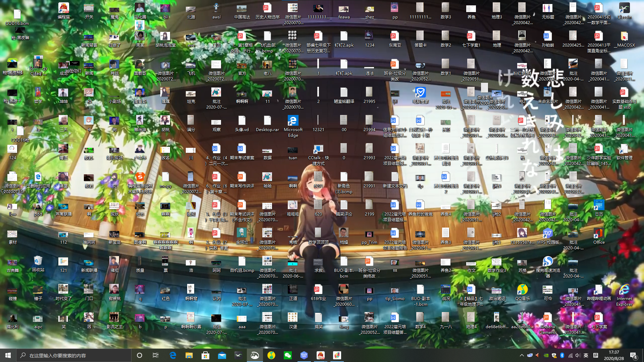Image resolution: width=644 pixels, height=362 pixels.
Task: Open the clock showing 17:37
Action: (614, 355)
